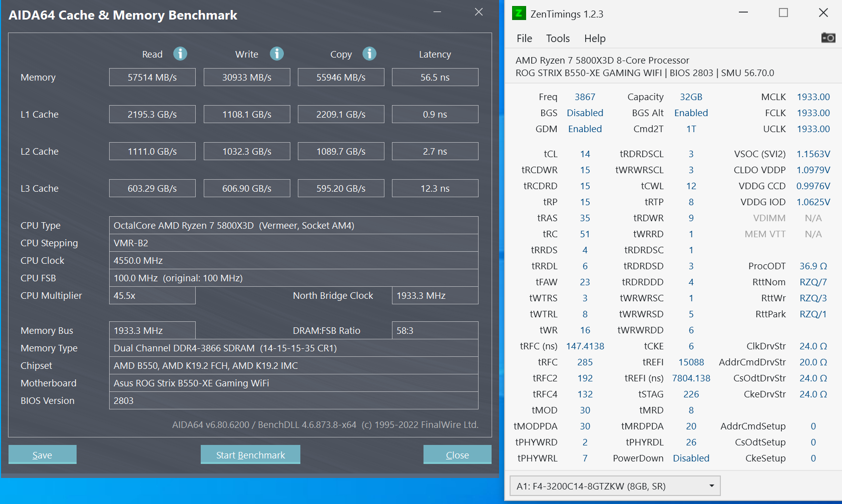Select the L1 Cache Write value 1108.1 GB/s
The image size is (842, 504).
coord(247,114)
